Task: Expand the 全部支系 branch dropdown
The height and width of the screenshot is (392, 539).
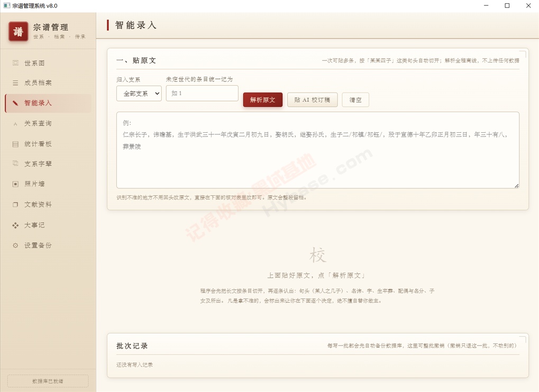Action: 139,94
